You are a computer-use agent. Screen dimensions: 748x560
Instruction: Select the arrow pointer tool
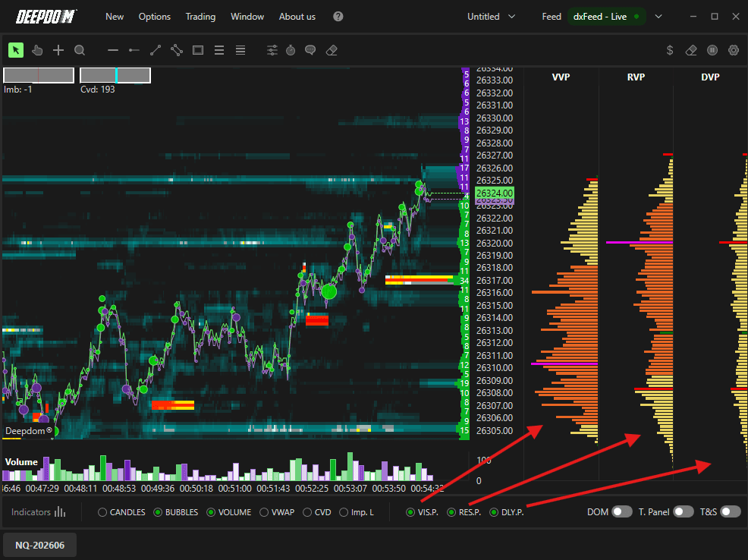16,50
